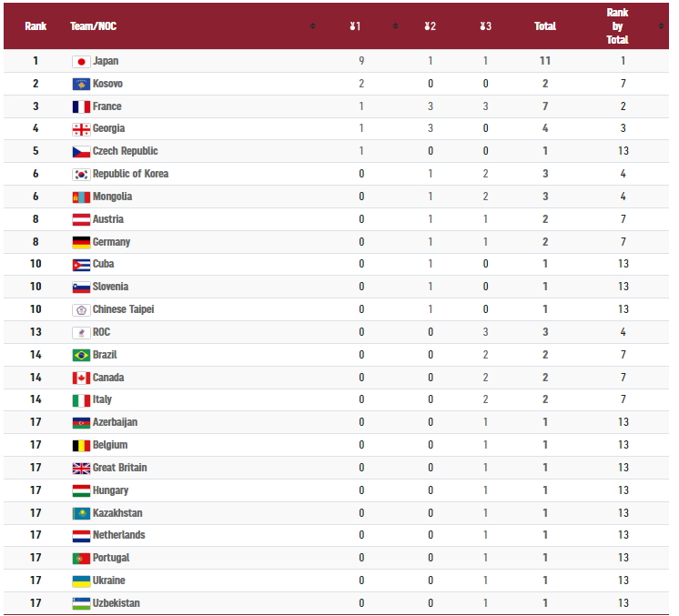The width and height of the screenshot is (679, 616).
Task: Click the silver medal header icon
Action: click(x=430, y=26)
